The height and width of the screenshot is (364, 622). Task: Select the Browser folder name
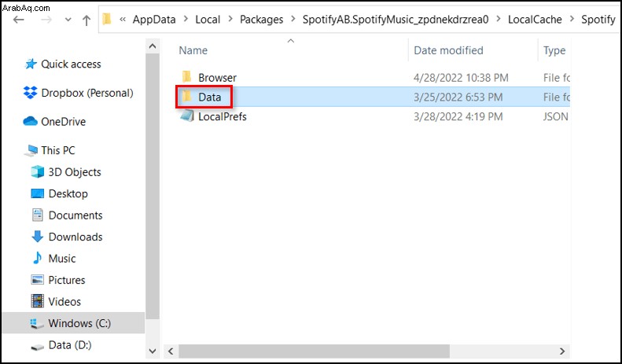[217, 78]
